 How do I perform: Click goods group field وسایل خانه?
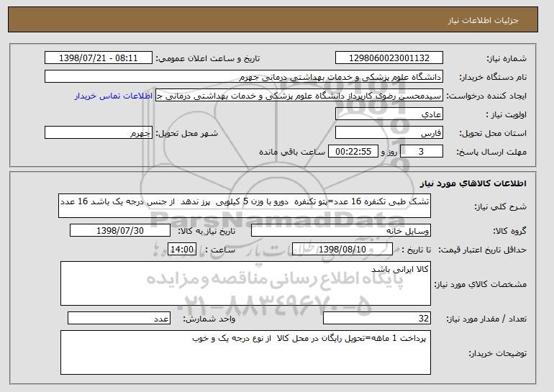point(341,231)
